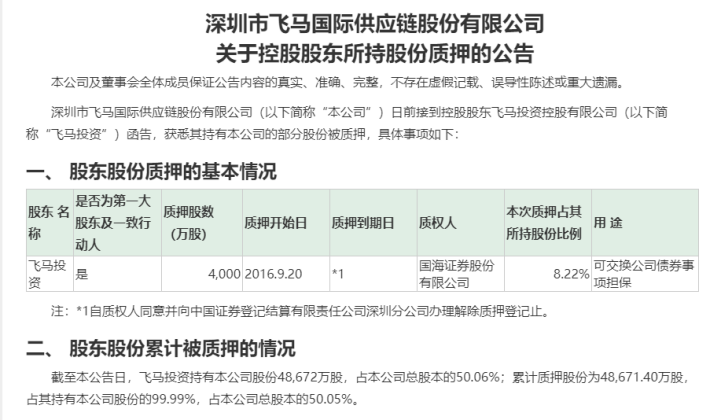Select the cell '国海证券股份有限公司'
The width and height of the screenshot is (722, 420).
[461, 274]
